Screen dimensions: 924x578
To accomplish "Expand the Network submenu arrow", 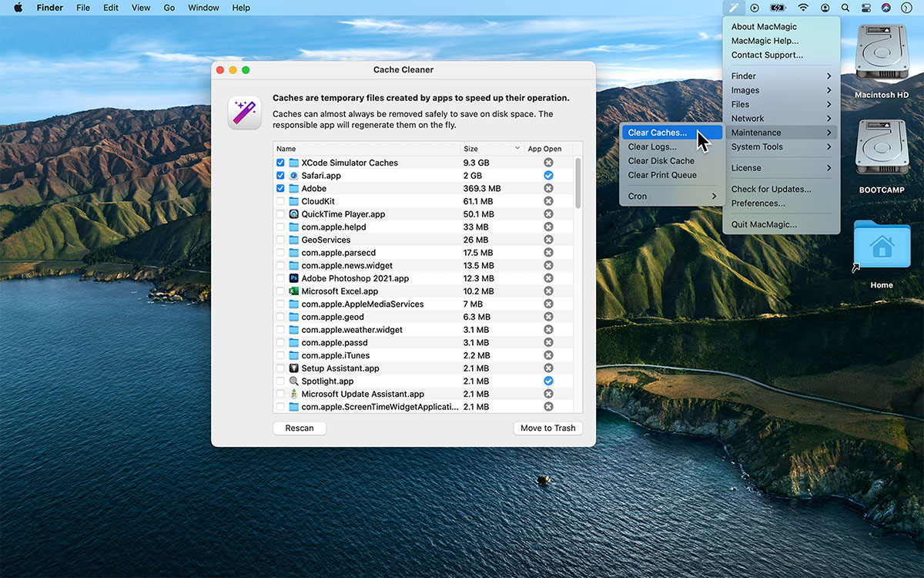I will pyautogui.click(x=829, y=119).
